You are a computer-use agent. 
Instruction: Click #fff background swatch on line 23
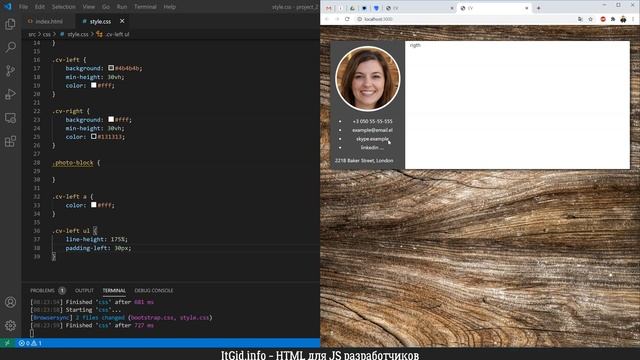[111, 120]
